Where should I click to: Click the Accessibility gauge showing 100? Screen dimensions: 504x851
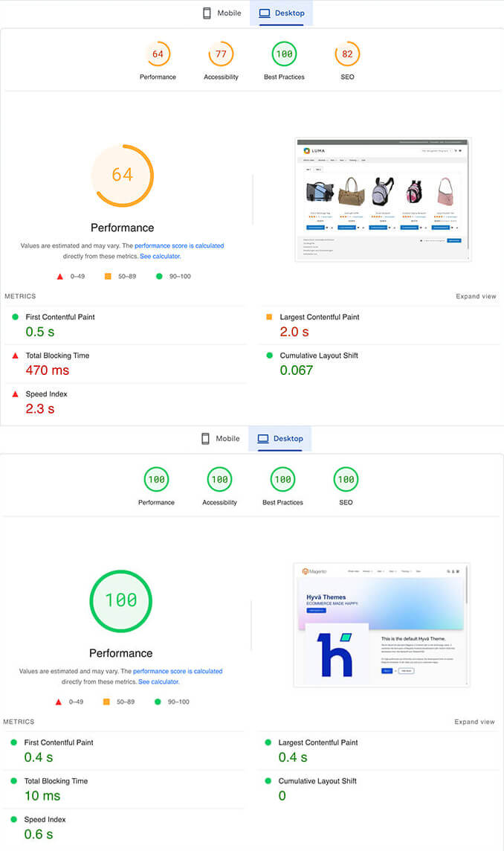(x=219, y=480)
